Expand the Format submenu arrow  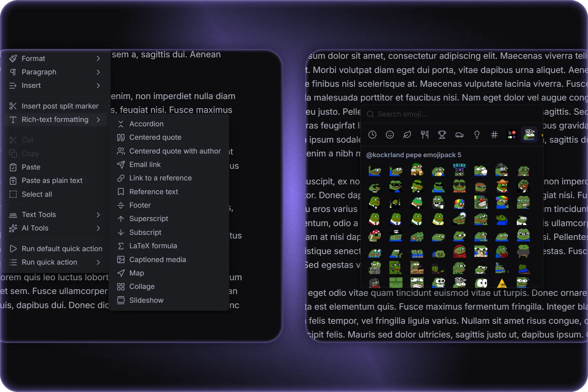pyautogui.click(x=98, y=59)
